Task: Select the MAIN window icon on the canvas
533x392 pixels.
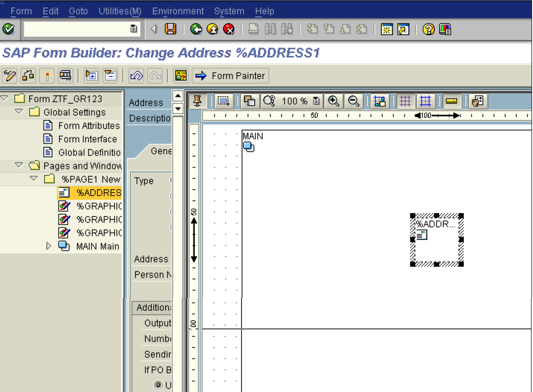Action: (249, 147)
